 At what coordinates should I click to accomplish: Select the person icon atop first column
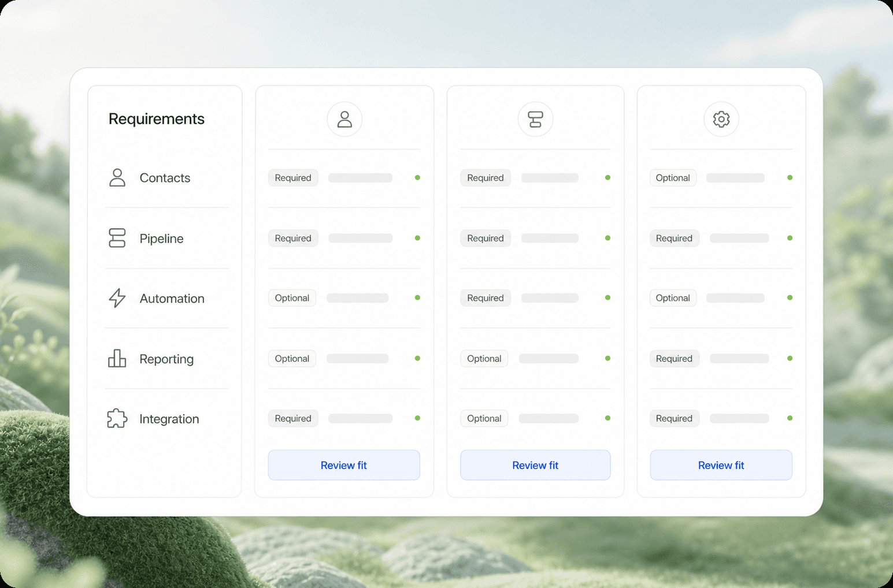point(344,119)
